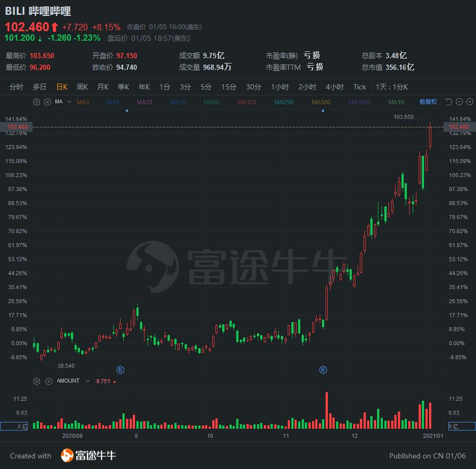Zoom in chart with plus icon
The image size is (476, 469).
pos(470,102)
